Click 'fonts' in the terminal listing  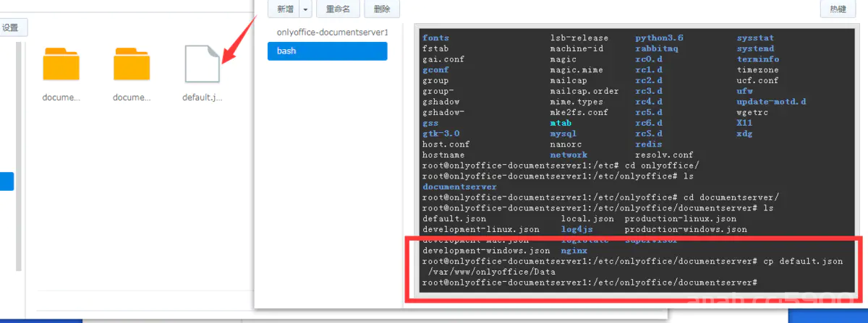435,38
